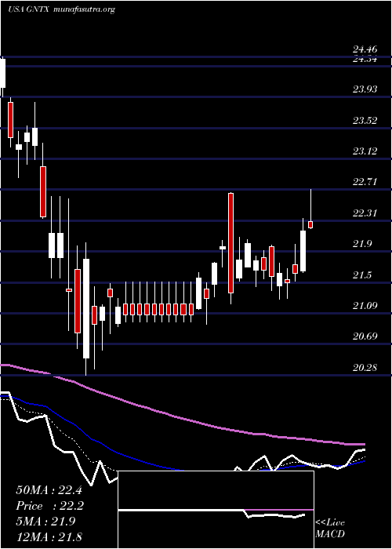This screenshot has width=392, height=549.
Task: Click the 23.52 price level label
Action: pos(365,121)
